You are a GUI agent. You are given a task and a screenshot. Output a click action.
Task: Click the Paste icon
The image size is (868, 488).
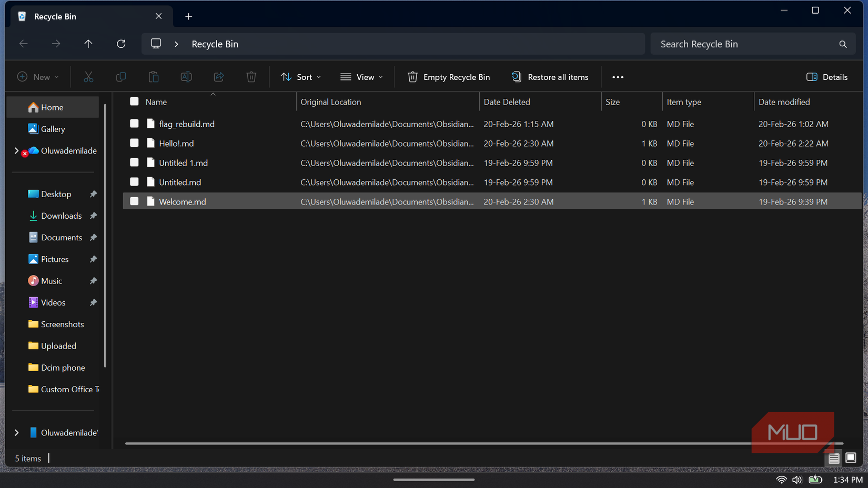pos(154,77)
